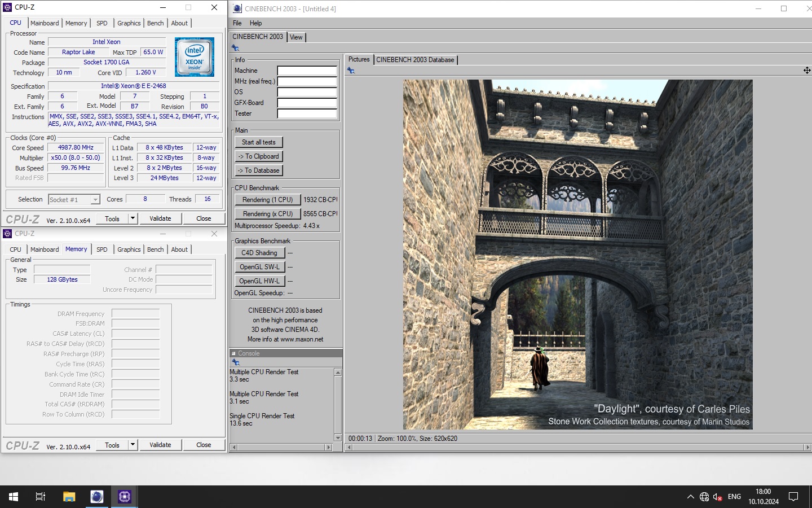The image size is (812, 508).
Task: Open the Windows Start menu
Action: (14, 497)
